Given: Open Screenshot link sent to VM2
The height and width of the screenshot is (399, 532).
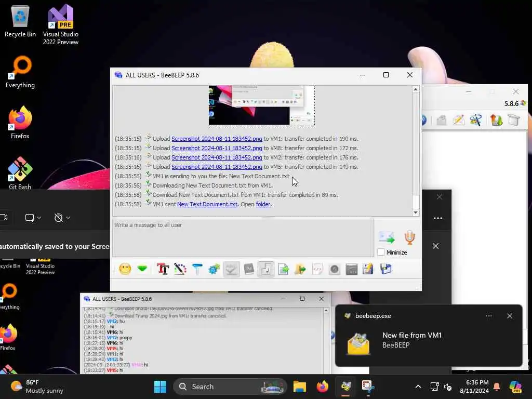Looking at the screenshot, I should pos(217,157).
